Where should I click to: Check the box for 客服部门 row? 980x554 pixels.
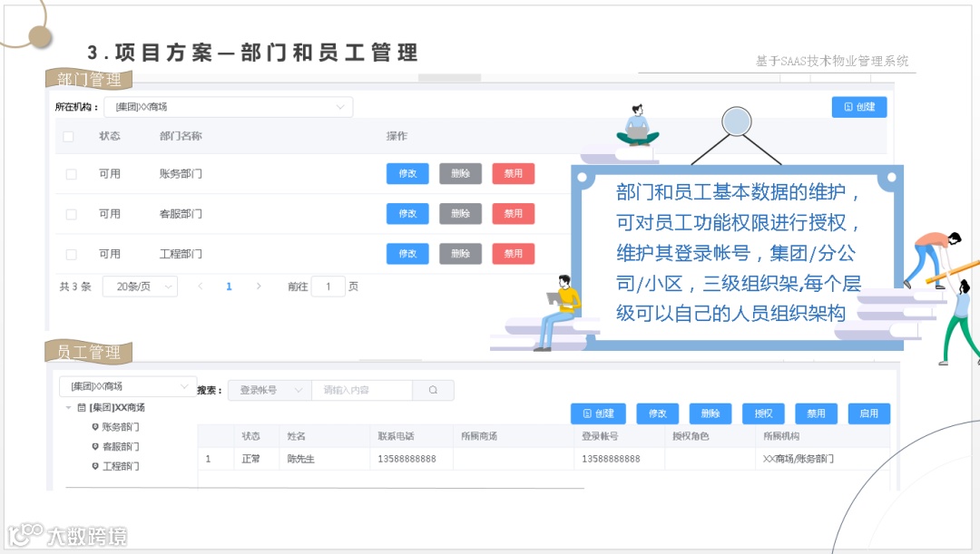[72, 214]
